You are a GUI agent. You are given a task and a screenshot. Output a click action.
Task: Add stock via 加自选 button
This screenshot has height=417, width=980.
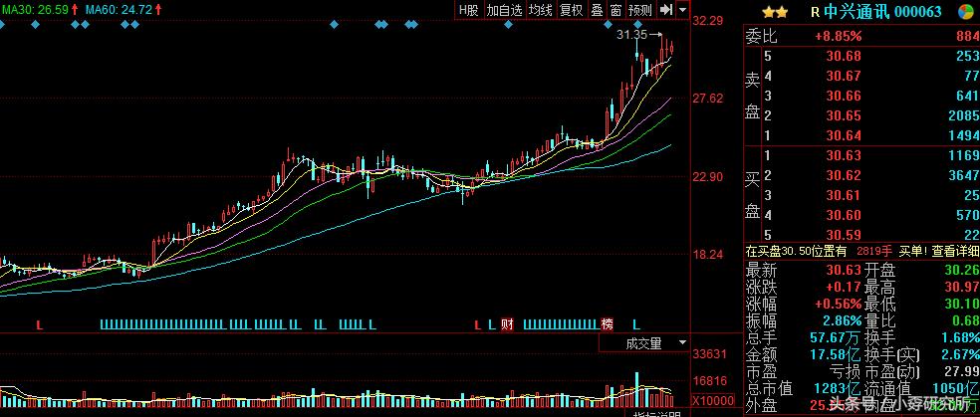[x=504, y=9]
